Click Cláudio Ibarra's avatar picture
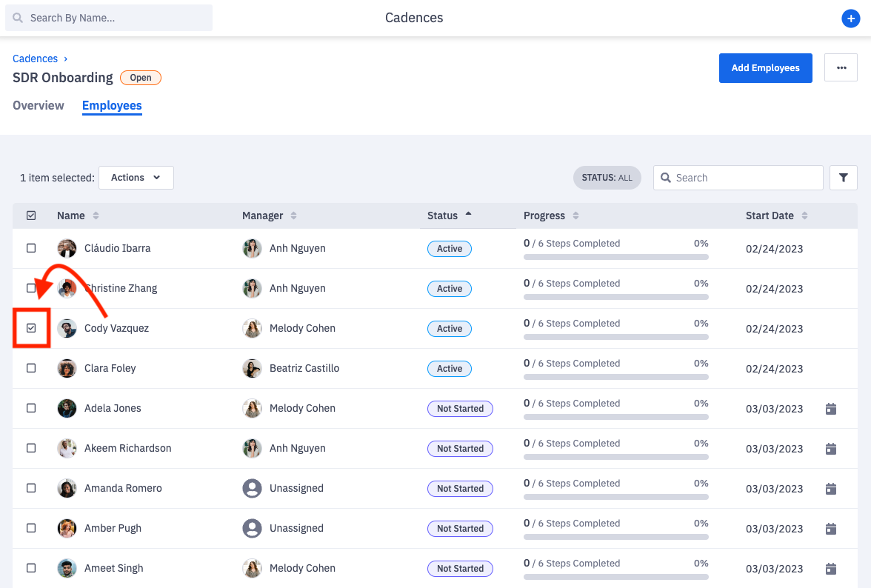This screenshot has height=588, width=871. 67,249
